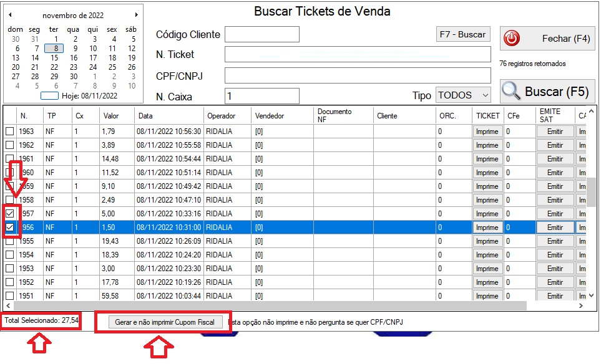Sort by EMITE SAT column header
This screenshot has width=601, height=364.
(x=555, y=115)
